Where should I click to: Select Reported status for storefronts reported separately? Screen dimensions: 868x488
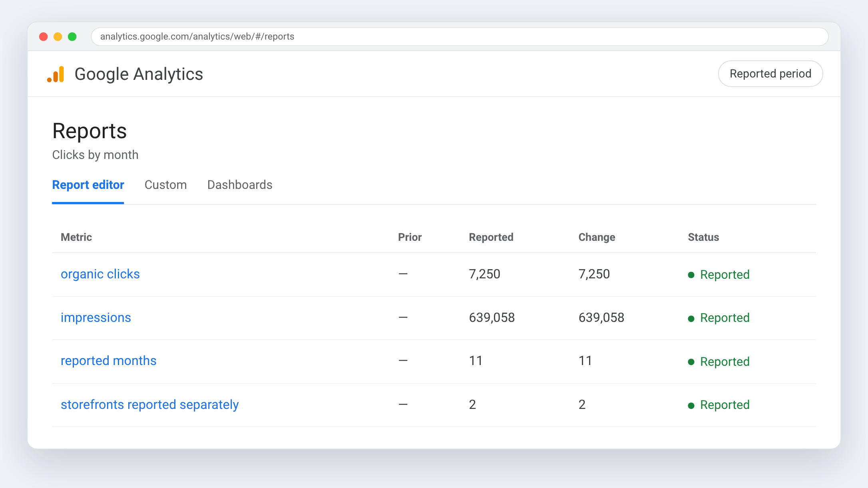(x=719, y=405)
